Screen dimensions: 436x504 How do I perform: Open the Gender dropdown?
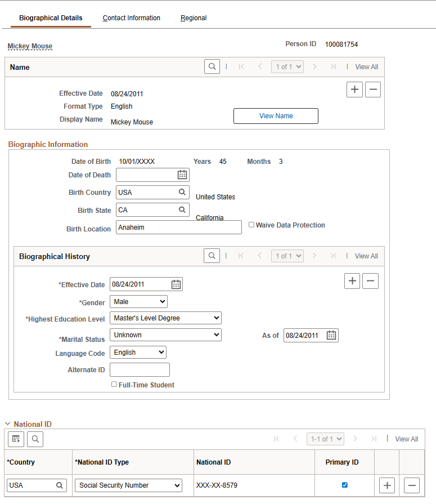click(x=138, y=302)
